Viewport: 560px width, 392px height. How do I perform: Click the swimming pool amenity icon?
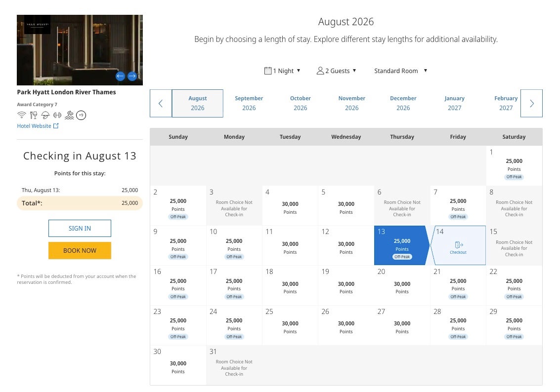(x=70, y=115)
